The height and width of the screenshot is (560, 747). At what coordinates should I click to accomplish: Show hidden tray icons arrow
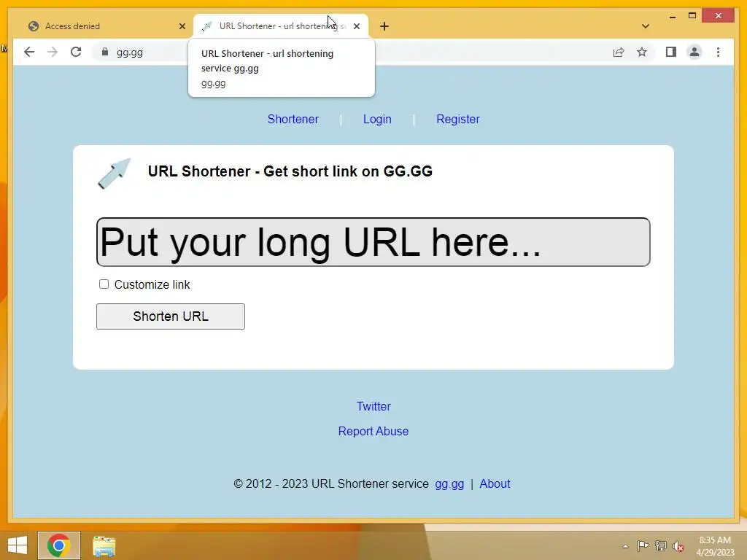(x=625, y=546)
